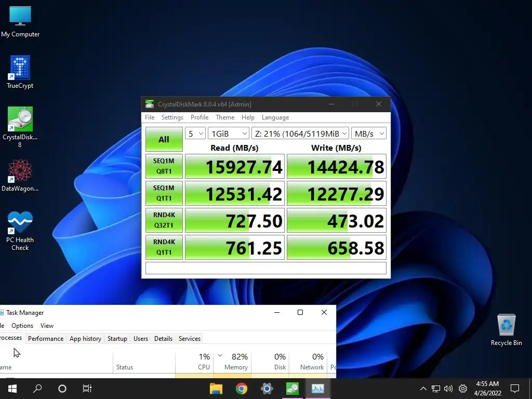Open Task Manager View menu

click(47, 326)
